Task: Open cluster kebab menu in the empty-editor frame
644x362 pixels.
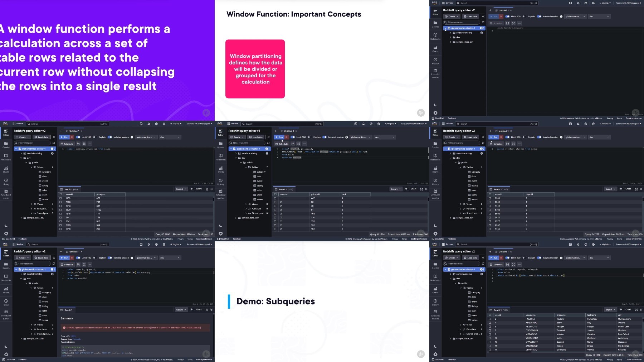Action: tap(484, 28)
